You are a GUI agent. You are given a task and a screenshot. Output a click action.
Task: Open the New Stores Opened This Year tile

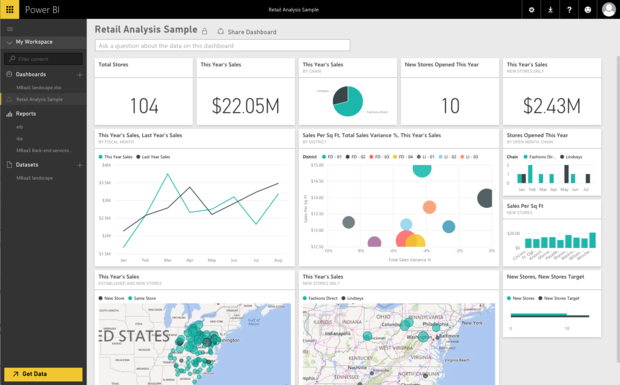point(450,92)
